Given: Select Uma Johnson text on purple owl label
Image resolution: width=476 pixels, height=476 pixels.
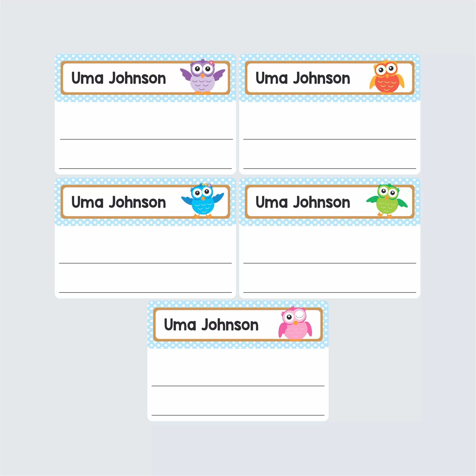Looking at the screenshot, I should (119, 78).
